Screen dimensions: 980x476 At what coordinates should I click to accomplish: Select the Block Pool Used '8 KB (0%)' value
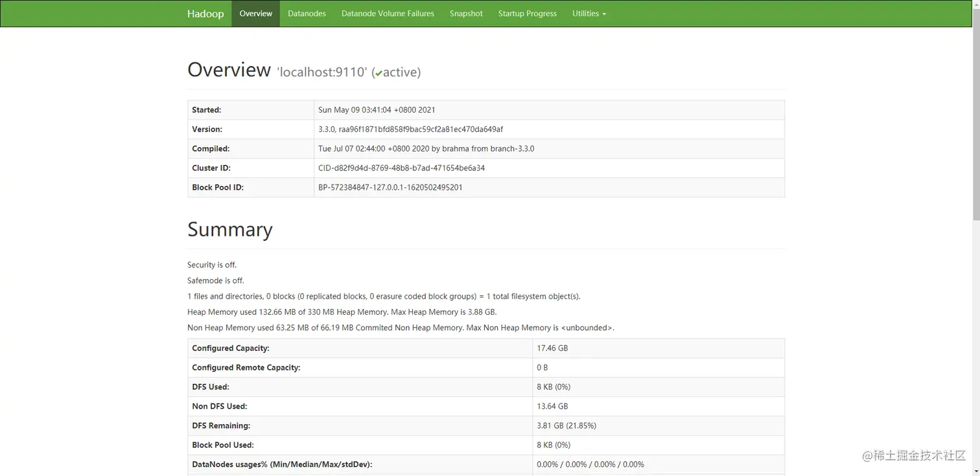(554, 446)
